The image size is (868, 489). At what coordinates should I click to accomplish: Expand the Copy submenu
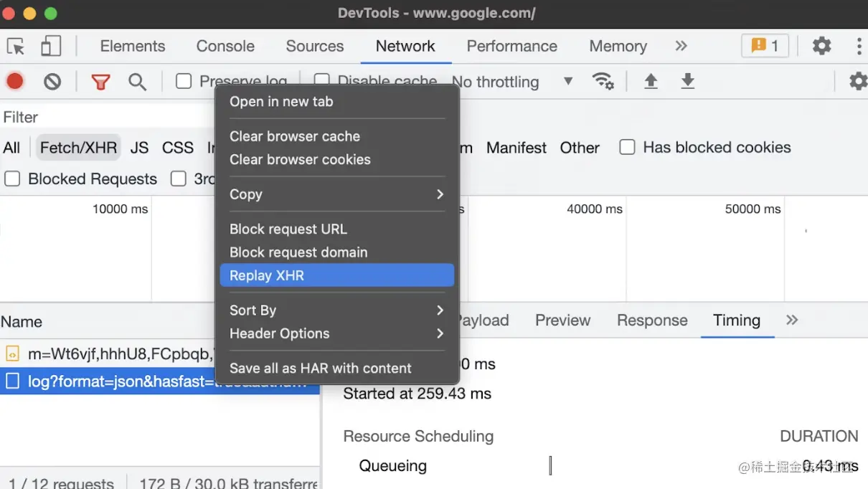[336, 194]
